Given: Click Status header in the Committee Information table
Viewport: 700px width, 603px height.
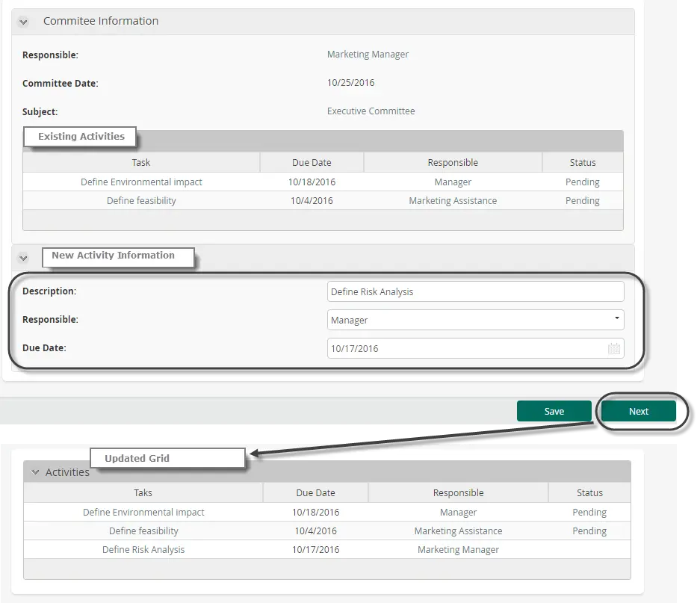Looking at the screenshot, I should (583, 163).
